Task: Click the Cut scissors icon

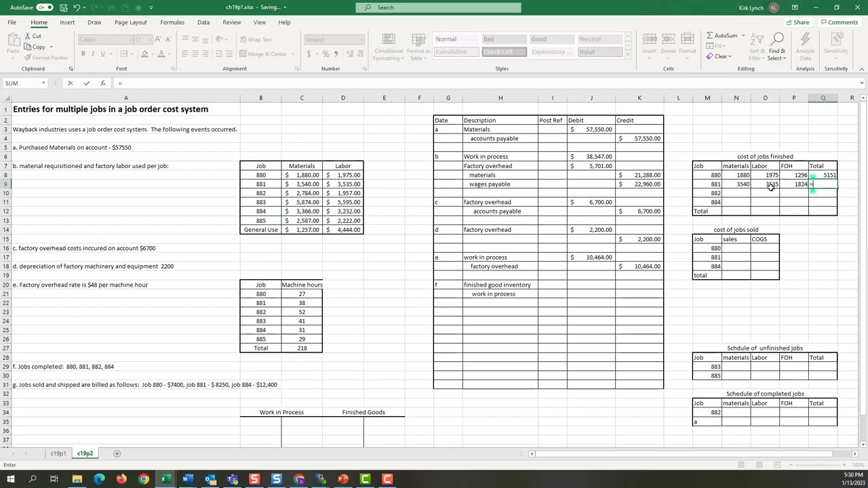Action: (28, 36)
